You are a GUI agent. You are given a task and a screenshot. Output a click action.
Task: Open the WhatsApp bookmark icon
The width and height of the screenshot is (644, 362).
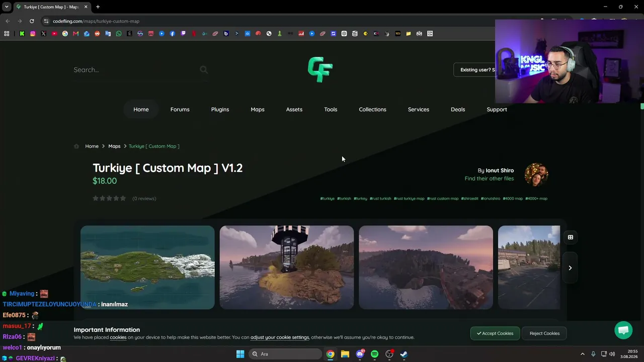119,34
